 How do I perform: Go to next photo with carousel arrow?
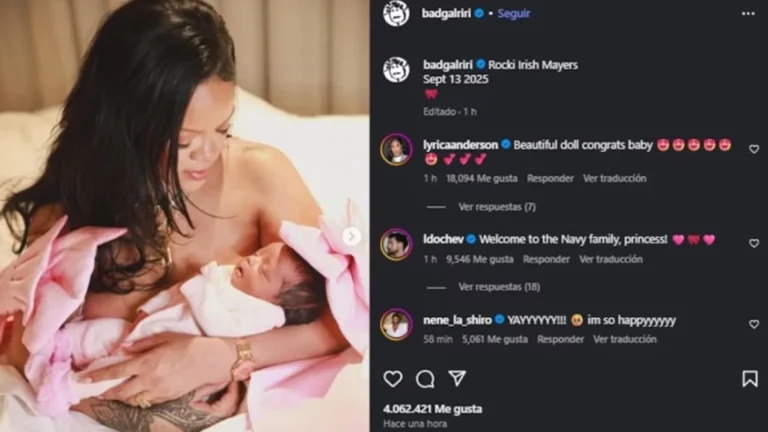click(351, 237)
